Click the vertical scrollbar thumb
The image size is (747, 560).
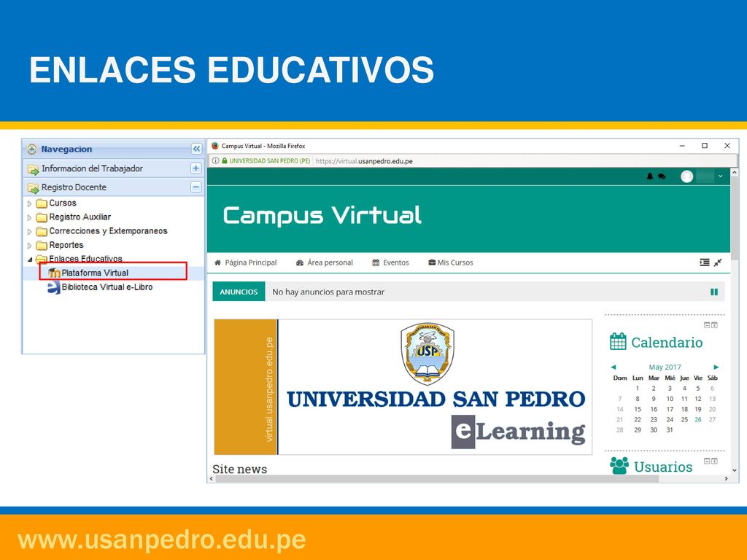click(x=734, y=219)
